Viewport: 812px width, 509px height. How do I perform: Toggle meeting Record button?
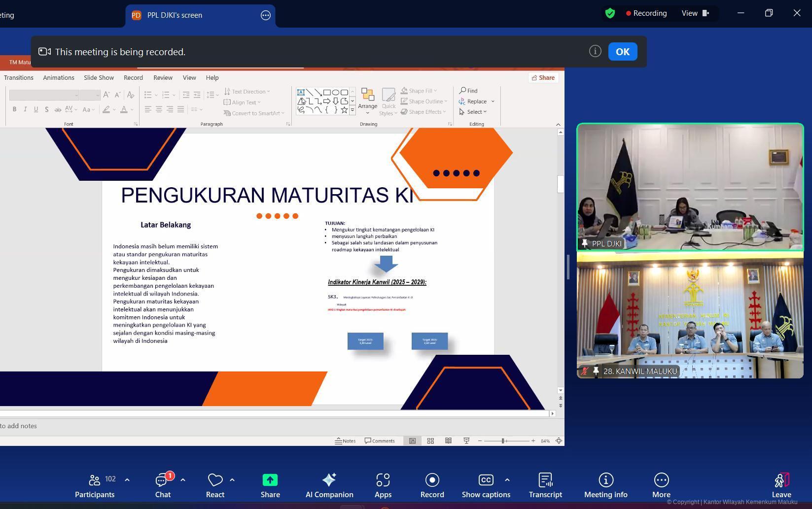click(432, 485)
